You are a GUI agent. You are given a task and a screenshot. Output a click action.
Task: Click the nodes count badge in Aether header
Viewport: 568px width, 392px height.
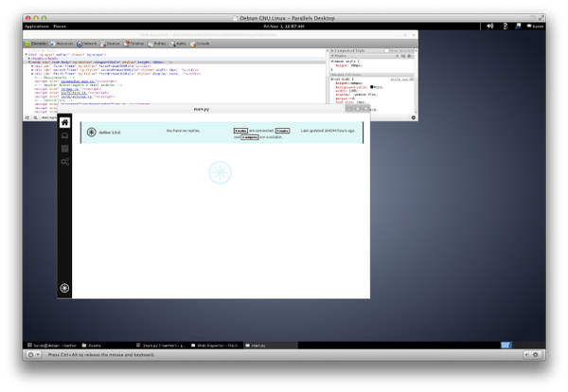point(240,131)
